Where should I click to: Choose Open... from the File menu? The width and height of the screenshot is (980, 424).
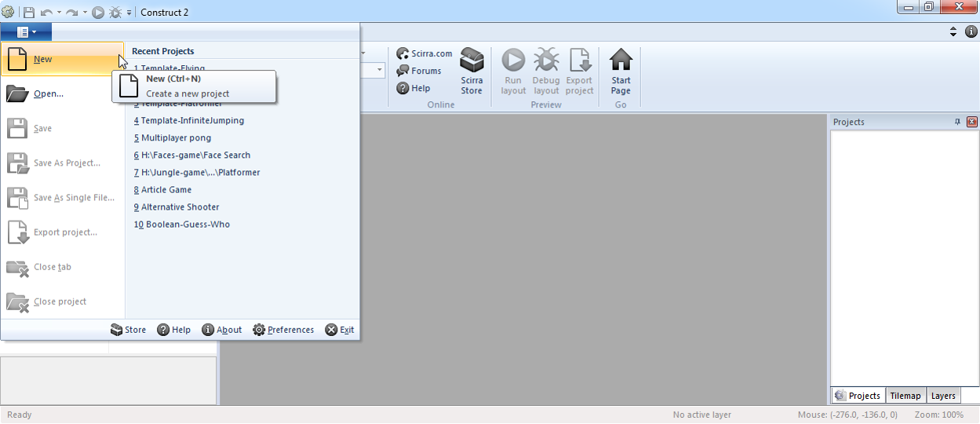63,93
